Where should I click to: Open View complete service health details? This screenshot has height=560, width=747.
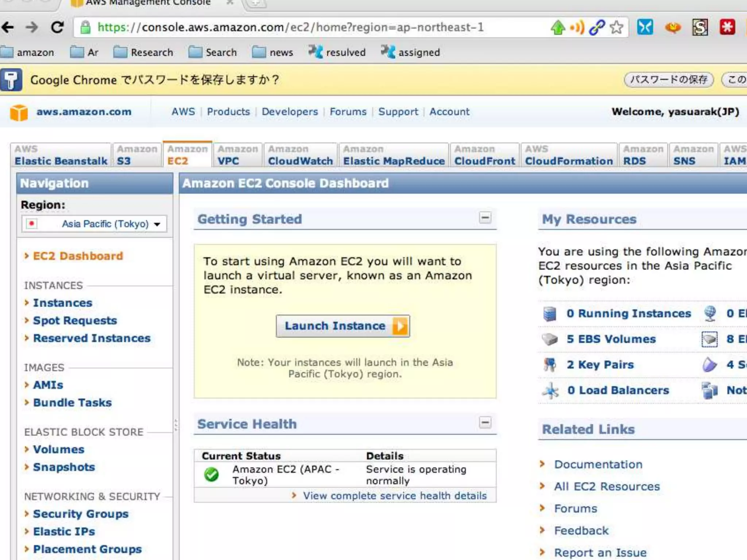395,496
